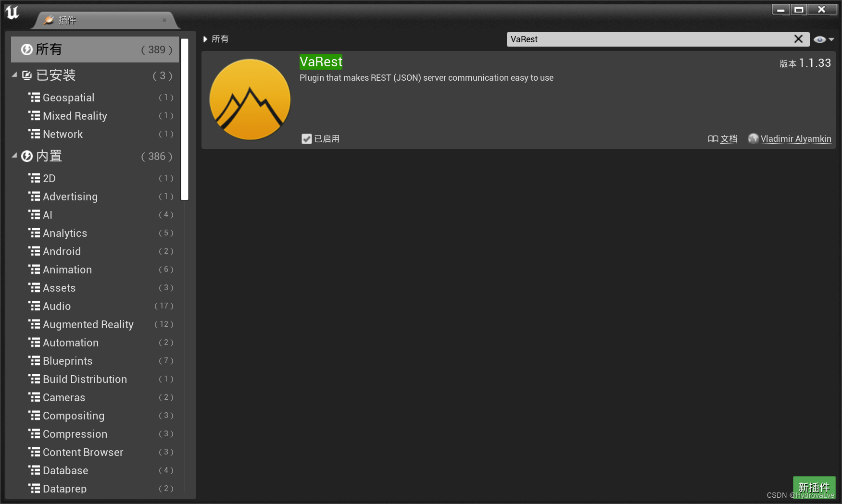Viewport: 842px width, 504px height.
Task: Click the VaRest search input field
Action: 649,39
